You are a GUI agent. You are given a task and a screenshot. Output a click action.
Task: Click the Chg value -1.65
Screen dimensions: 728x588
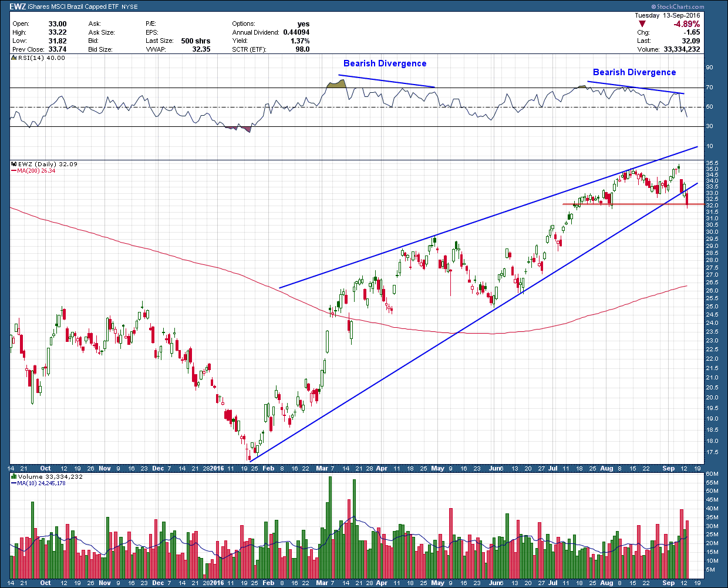(692, 33)
